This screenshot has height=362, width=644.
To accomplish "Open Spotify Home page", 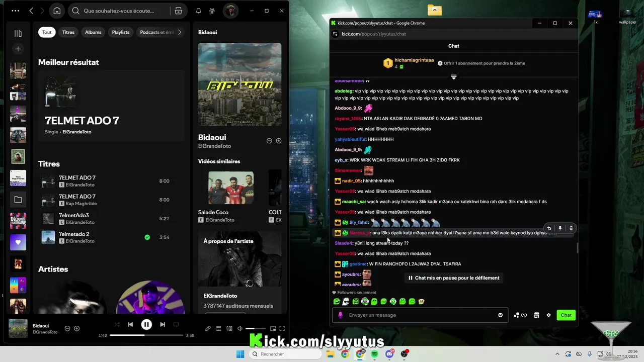I will point(57,11).
